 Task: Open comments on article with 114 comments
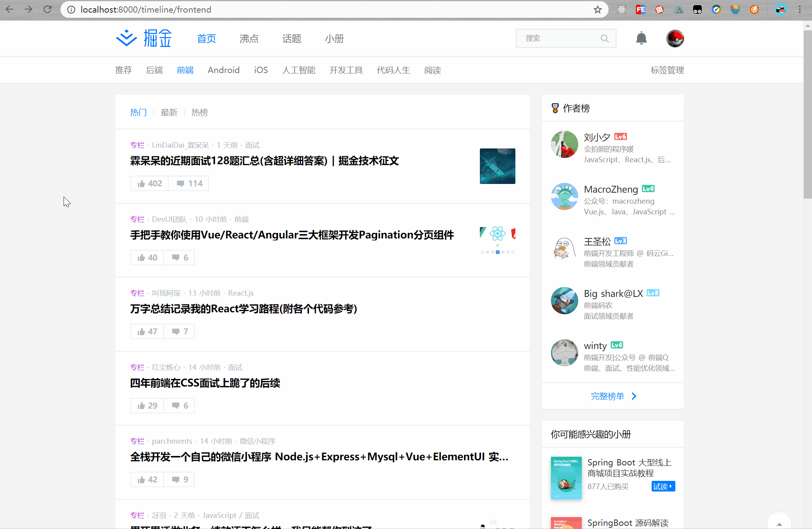tap(189, 184)
